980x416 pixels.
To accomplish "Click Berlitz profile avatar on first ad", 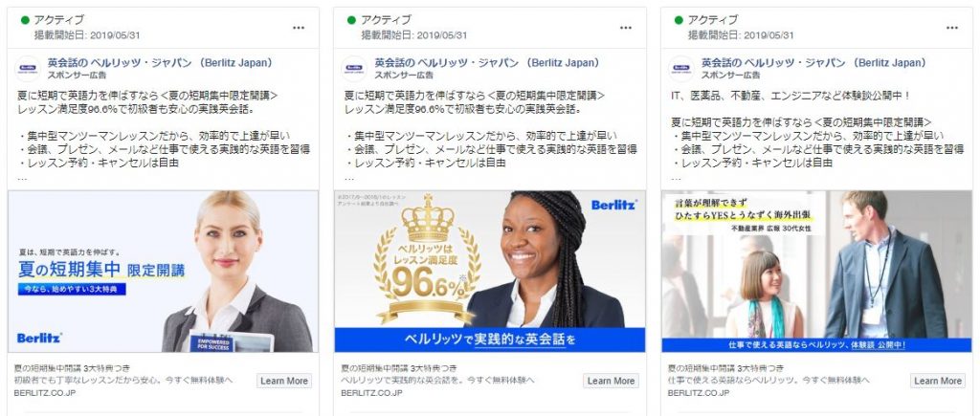I will click(x=27, y=68).
